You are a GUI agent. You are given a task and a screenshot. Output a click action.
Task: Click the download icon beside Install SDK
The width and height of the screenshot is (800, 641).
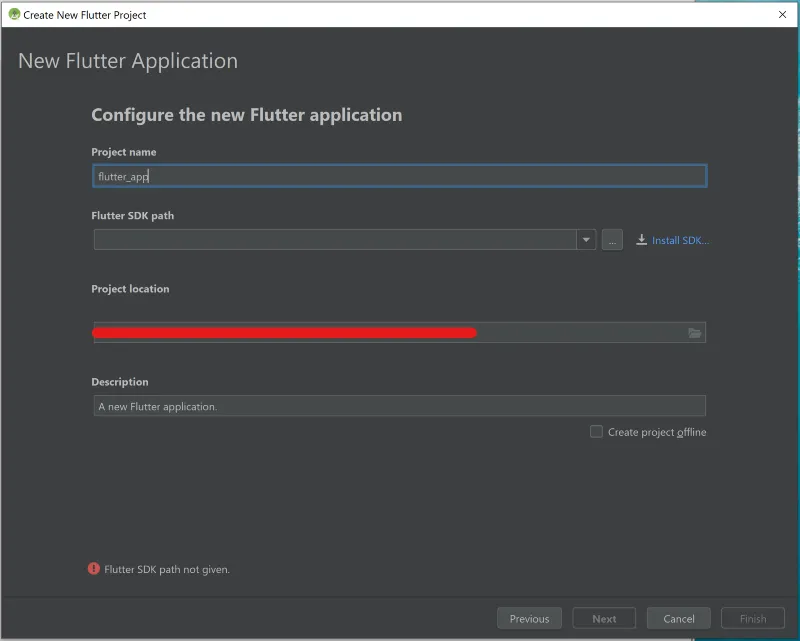(641, 240)
